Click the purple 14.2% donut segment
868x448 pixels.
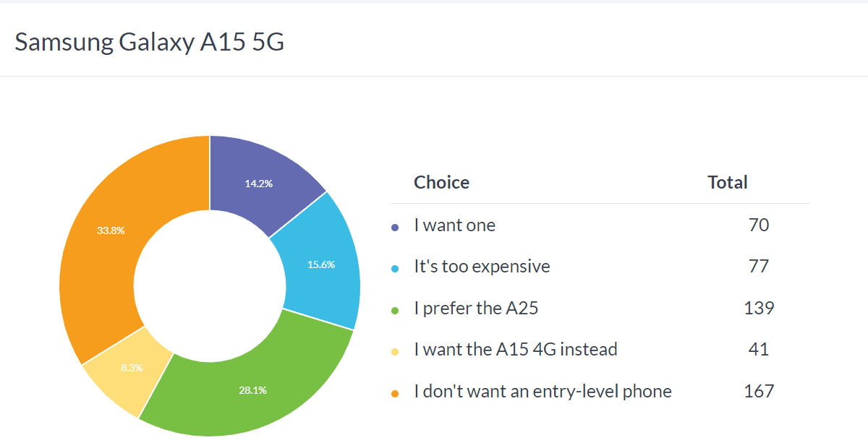pos(259,183)
